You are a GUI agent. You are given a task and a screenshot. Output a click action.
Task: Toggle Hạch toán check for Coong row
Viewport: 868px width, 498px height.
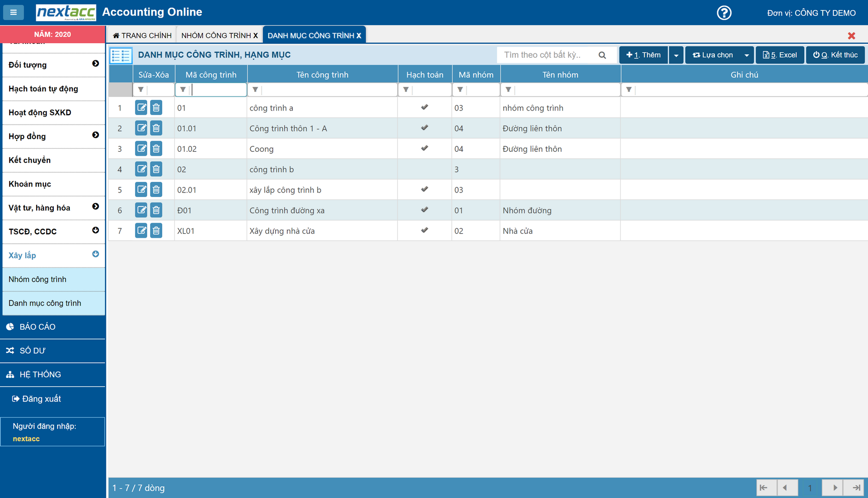[x=424, y=148]
